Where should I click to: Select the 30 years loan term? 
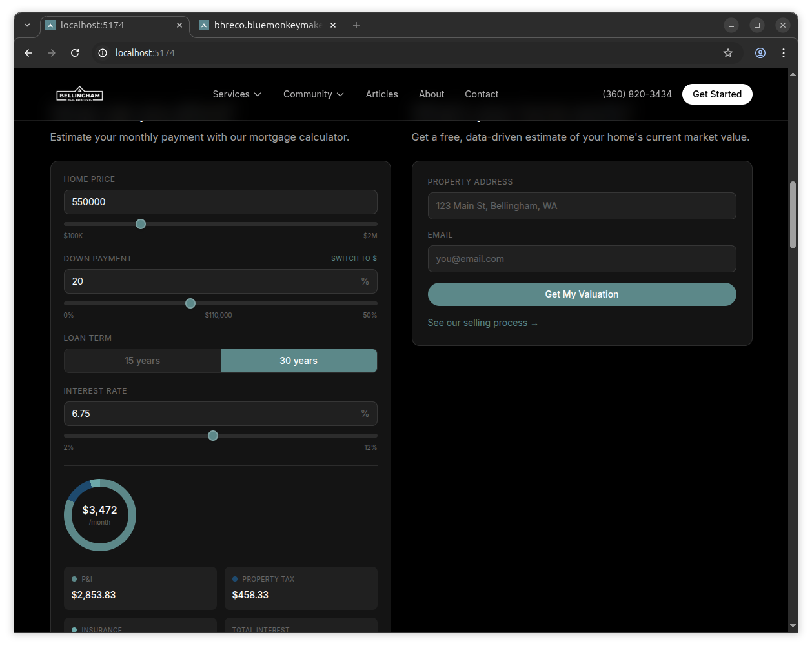(x=298, y=361)
